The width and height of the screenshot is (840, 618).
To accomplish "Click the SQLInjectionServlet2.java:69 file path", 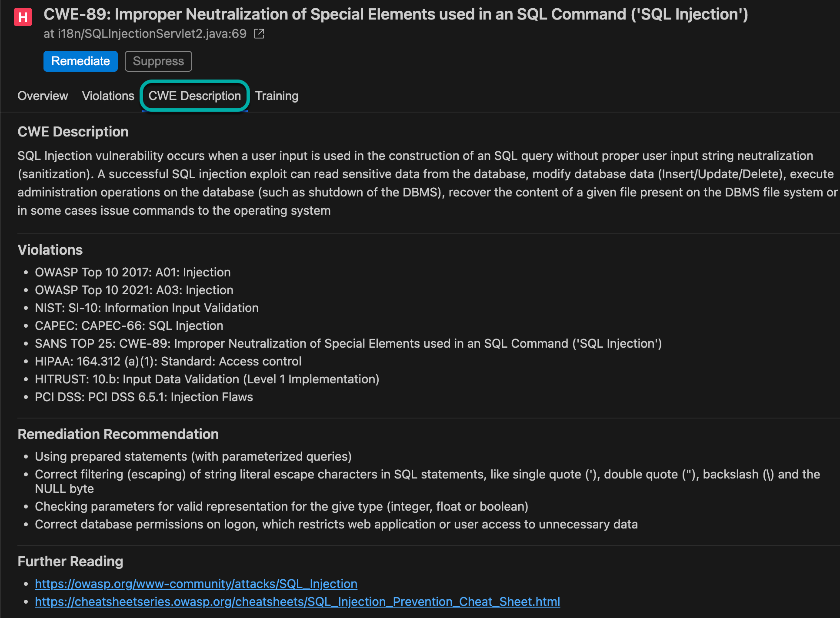I will click(x=145, y=33).
